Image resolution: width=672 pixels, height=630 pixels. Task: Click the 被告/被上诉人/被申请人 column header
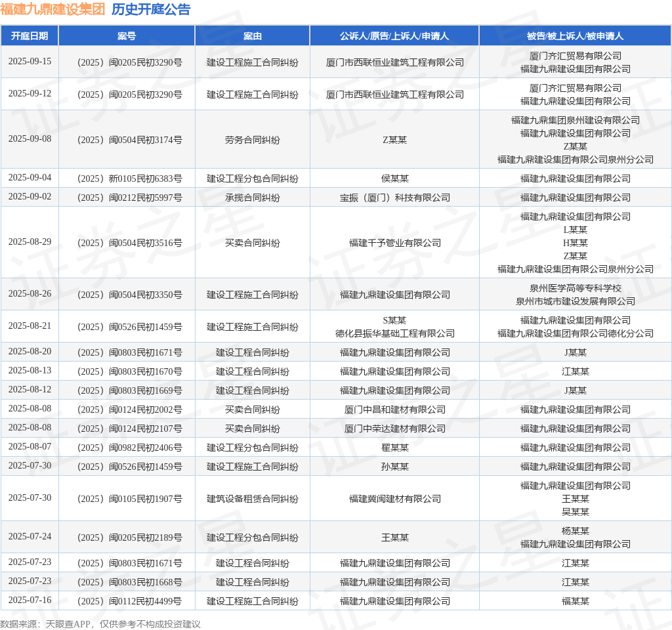click(x=575, y=36)
